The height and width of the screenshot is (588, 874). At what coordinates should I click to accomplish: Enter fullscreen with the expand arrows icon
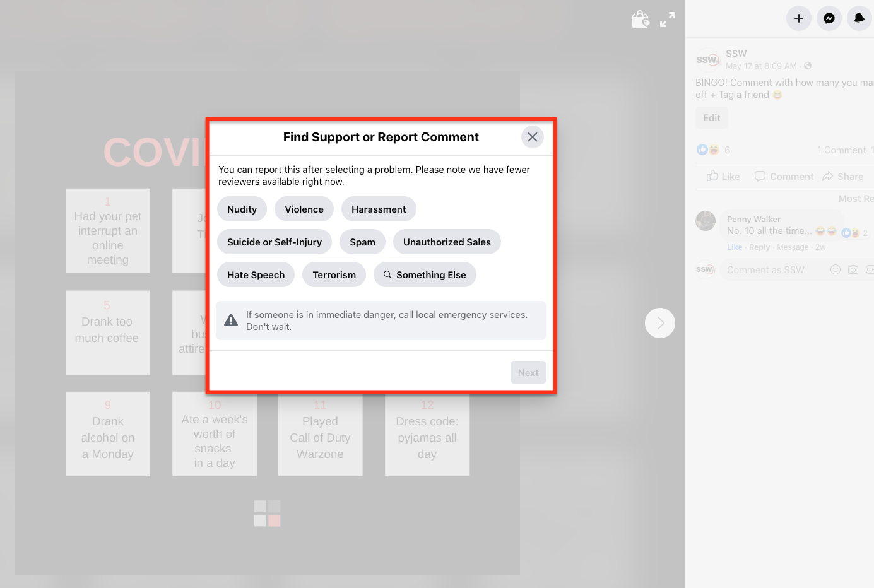[668, 20]
